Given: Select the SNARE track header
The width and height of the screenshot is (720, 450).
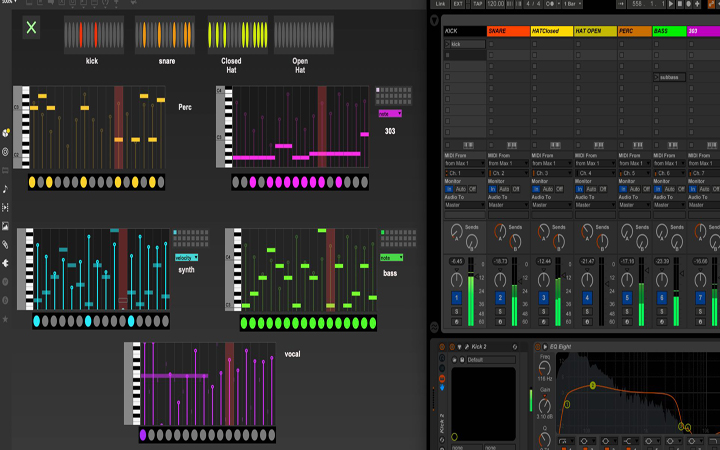Looking at the screenshot, I should pyautogui.click(x=508, y=31).
